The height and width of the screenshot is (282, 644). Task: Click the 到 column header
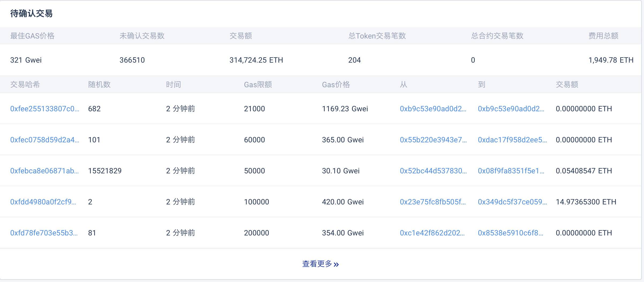(482, 85)
